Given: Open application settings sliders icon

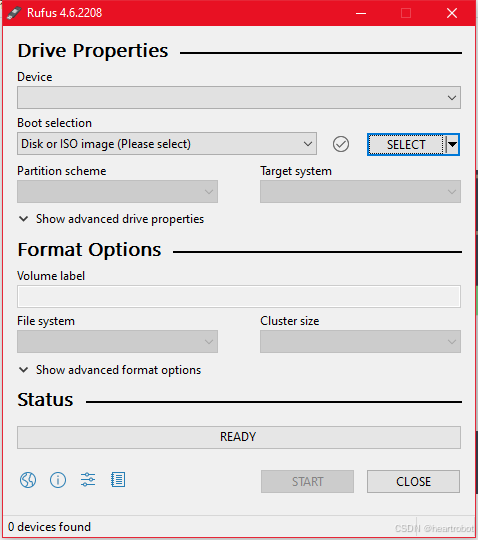Looking at the screenshot, I should tap(88, 480).
